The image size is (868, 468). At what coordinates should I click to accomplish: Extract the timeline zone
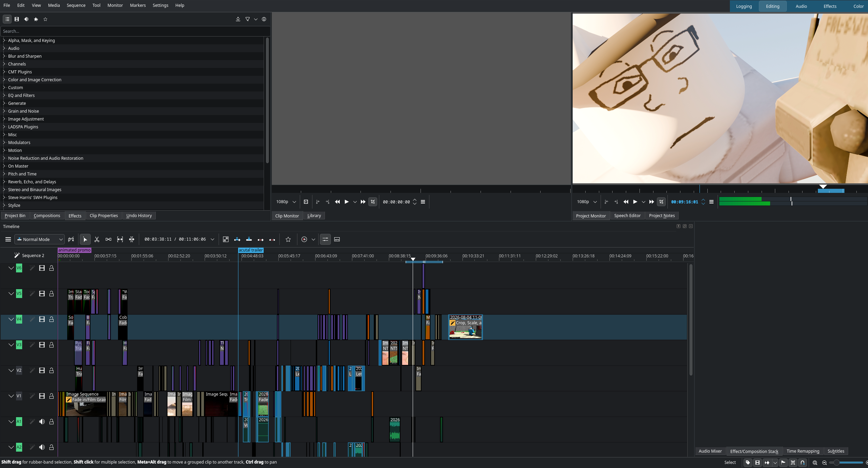[x=261, y=240]
